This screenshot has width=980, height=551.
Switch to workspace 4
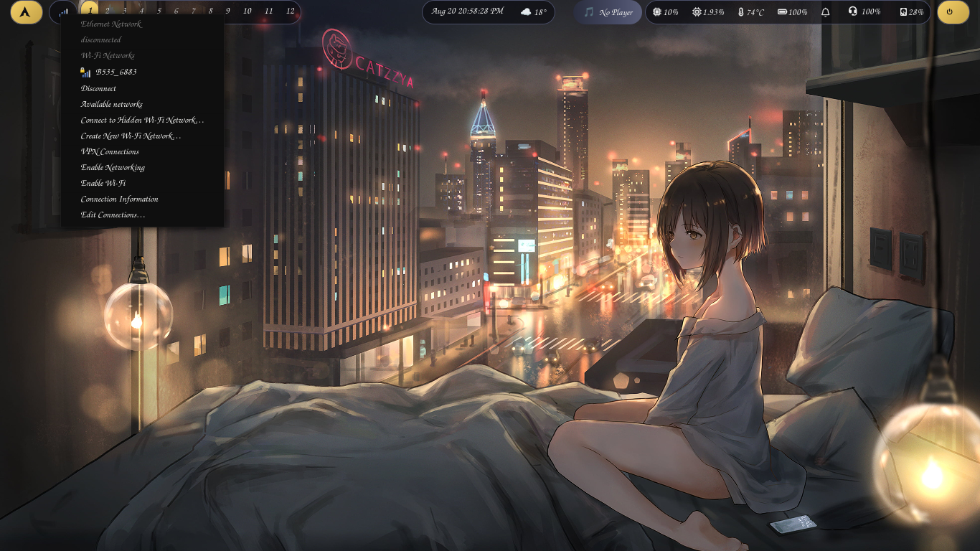142,11
